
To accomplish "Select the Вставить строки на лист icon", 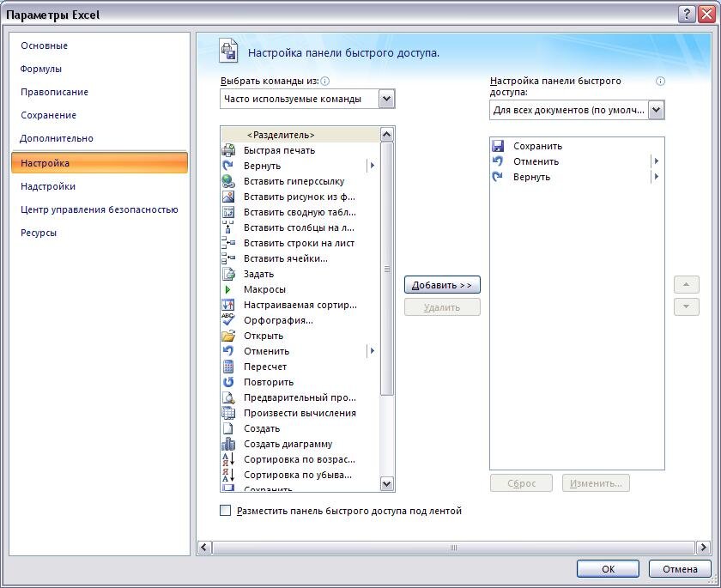I will tap(228, 243).
